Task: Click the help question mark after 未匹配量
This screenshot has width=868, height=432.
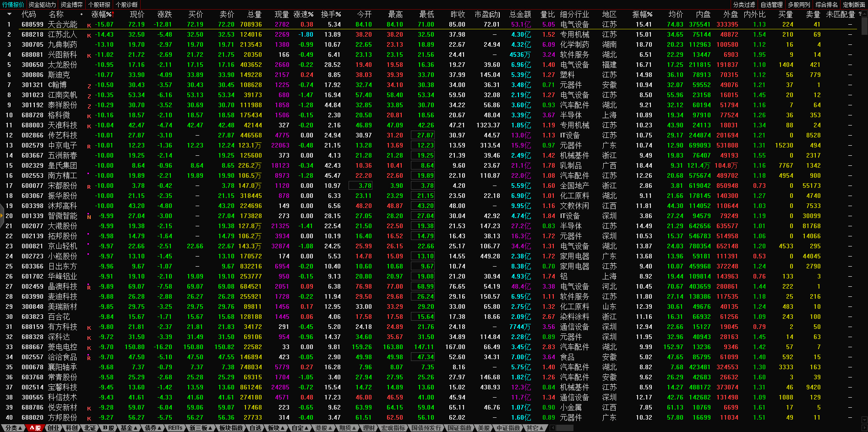Action: pos(860,14)
